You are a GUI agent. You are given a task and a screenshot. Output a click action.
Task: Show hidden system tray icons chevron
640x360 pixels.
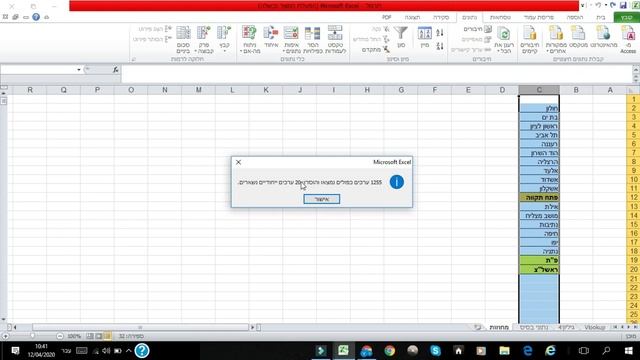(x=129, y=351)
